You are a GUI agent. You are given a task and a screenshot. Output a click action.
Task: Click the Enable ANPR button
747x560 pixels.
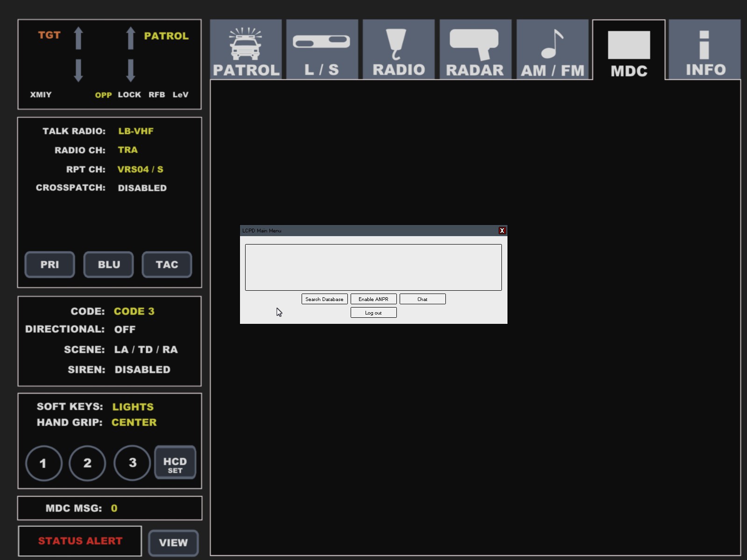(373, 299)
